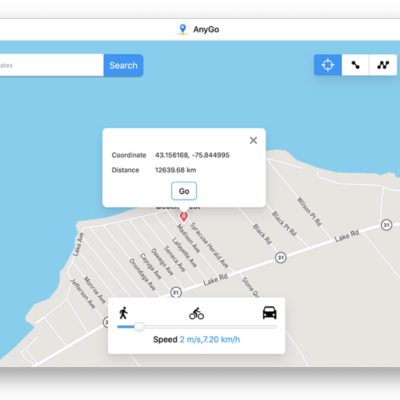
Task: Click the Distance label in popup
Action: [x=125, y=170]
